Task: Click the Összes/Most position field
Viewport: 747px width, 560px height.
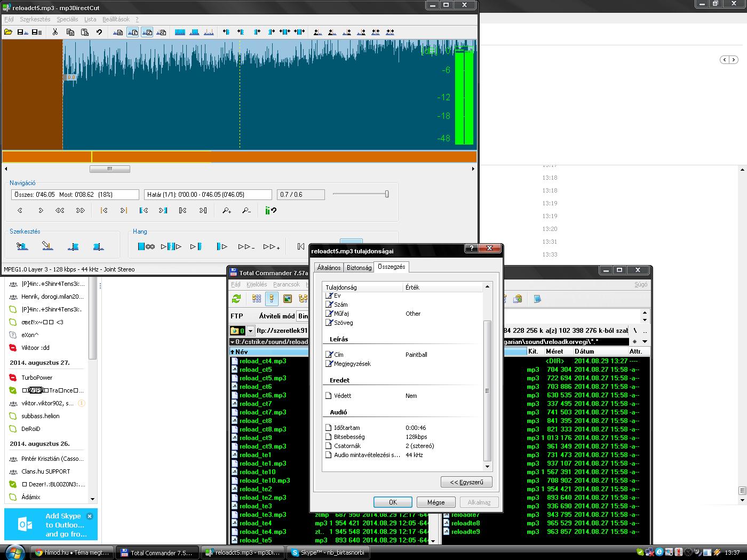Action: pyautogui.click(x=75, y=195)
